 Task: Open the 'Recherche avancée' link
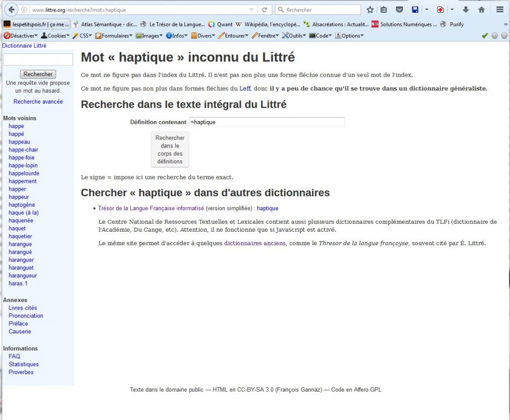point(38,102)
